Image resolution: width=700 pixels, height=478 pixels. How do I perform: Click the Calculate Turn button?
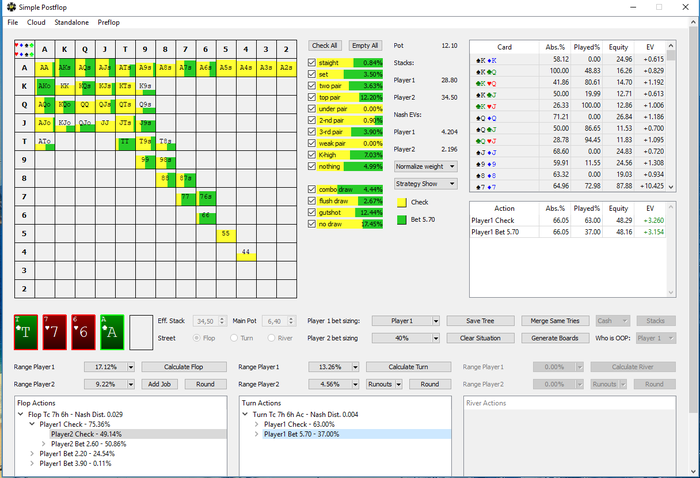point(408,367)
